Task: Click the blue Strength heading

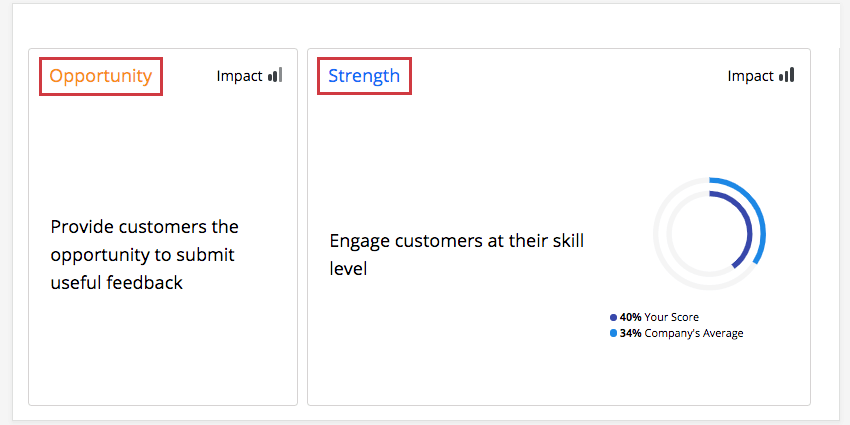Action: (364, 76)
